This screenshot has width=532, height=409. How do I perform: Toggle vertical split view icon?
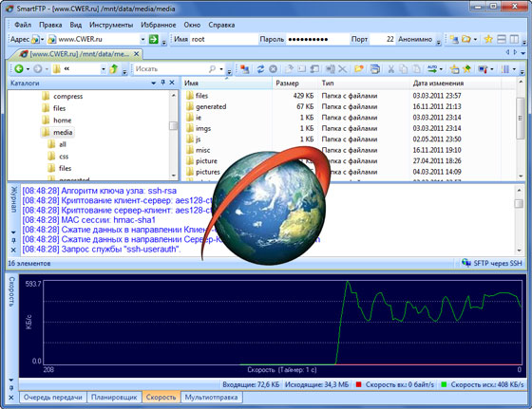(514, 39)
